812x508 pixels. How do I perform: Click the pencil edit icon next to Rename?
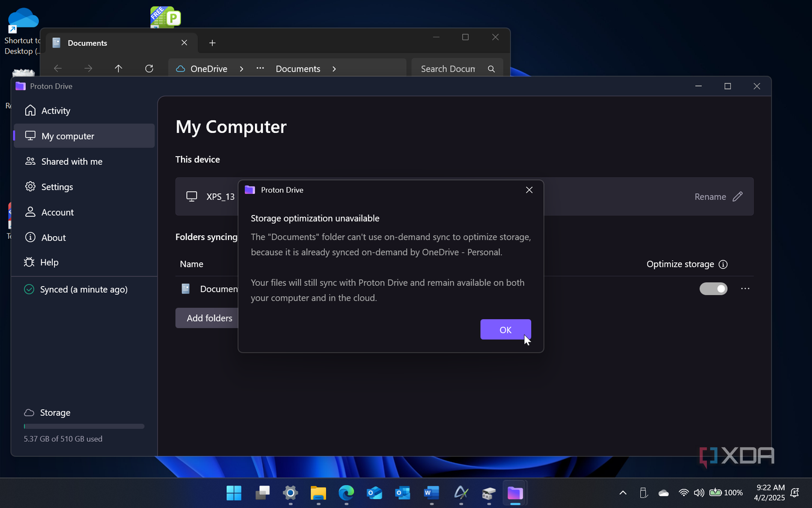click(x=737, y=197)
